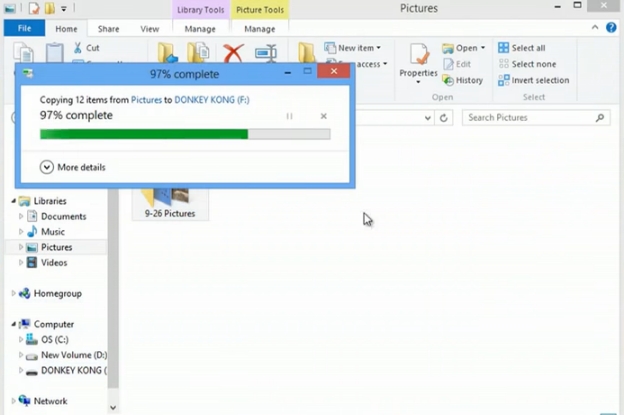Image resolution: width=624 pixels, height=415 pixels.
Task: Click the Paste clipboard icon
Action: coord(55,53)
